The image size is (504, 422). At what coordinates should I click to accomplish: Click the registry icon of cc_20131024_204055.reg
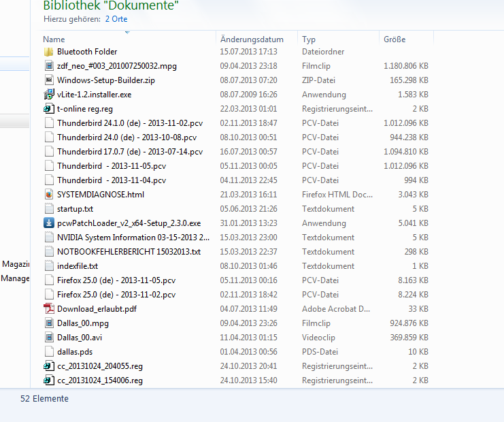pyautogui.click(x=49, y=366)
